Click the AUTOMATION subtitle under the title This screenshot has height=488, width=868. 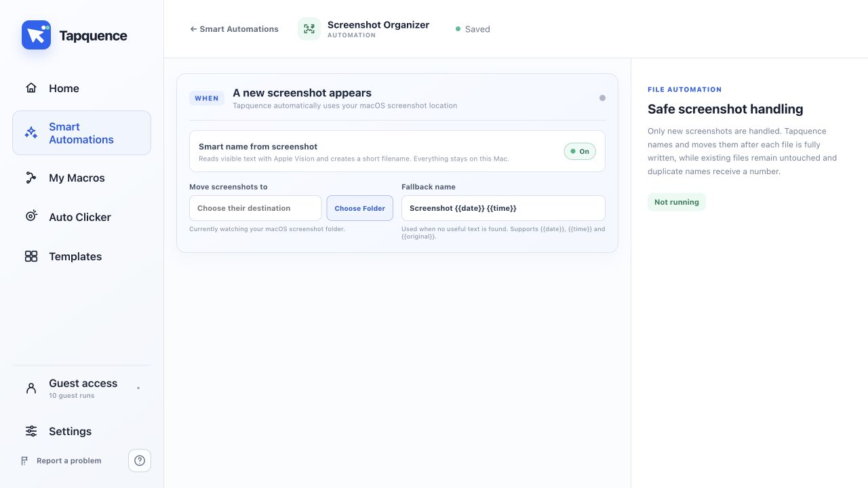coord(351,35)
